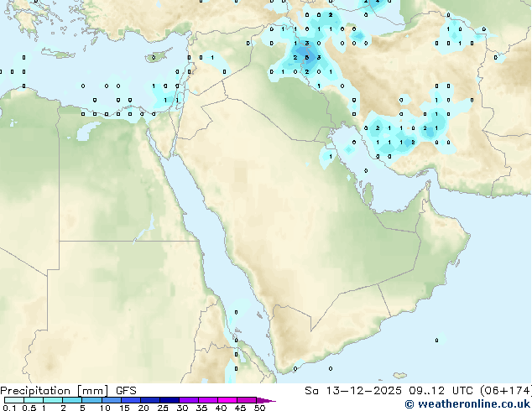
Task: Pick the legend swatch between 35 and 40
Action: [x=207, y=400]
